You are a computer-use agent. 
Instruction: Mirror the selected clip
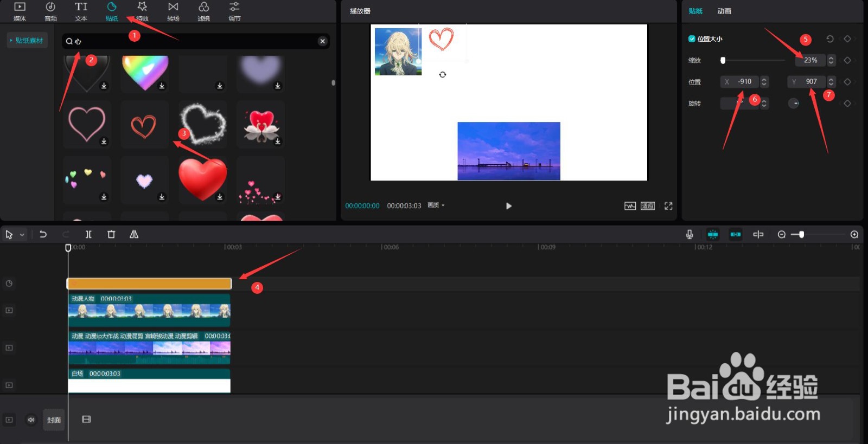coord(134,234)
